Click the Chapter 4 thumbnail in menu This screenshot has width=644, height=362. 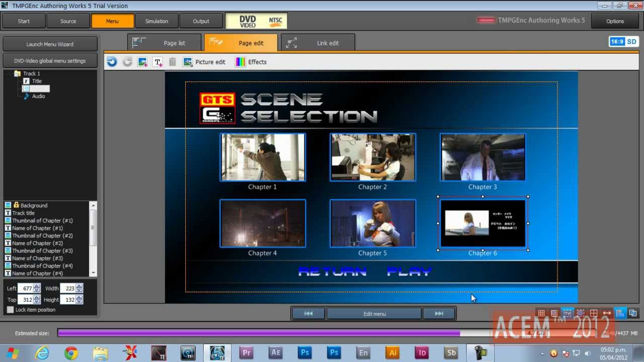click(x=263, y=224)
